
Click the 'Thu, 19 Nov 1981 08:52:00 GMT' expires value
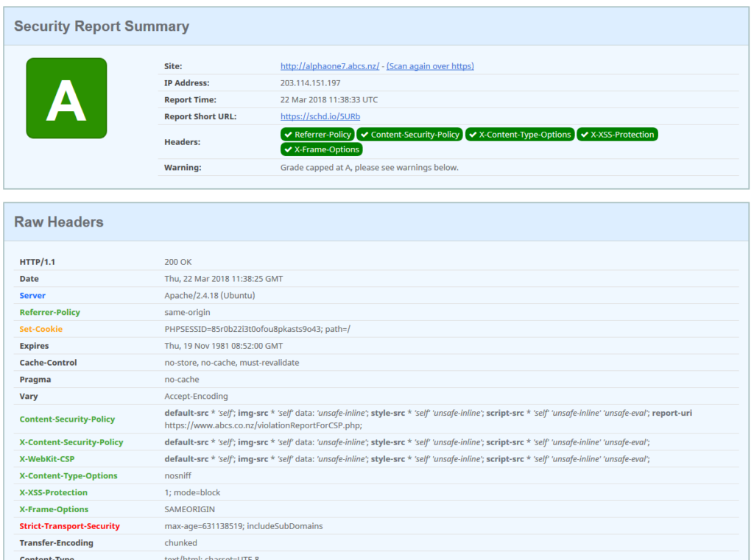pos(224,346)
